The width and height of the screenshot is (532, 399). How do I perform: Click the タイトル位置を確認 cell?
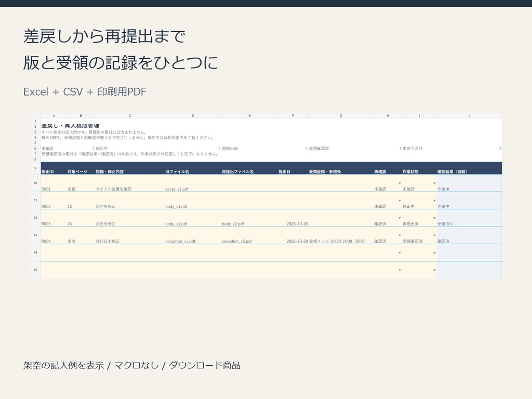point(130,183)
